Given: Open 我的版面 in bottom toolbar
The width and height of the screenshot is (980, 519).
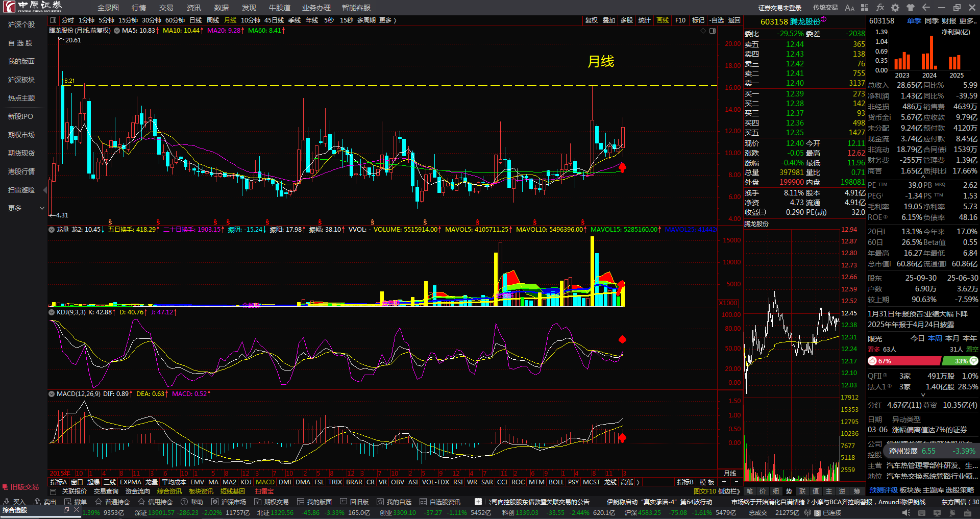Looking at the screenshot, I should click(x=314, y=502).
